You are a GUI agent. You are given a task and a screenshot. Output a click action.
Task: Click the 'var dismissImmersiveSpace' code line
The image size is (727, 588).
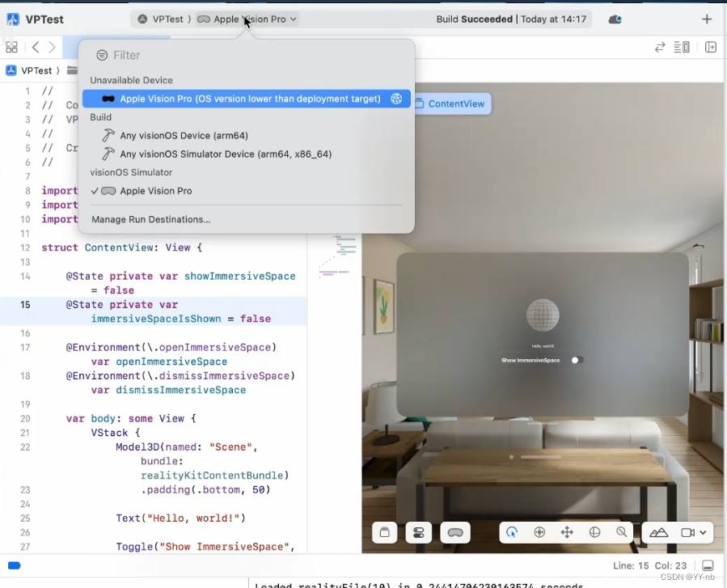pos(169,390)
